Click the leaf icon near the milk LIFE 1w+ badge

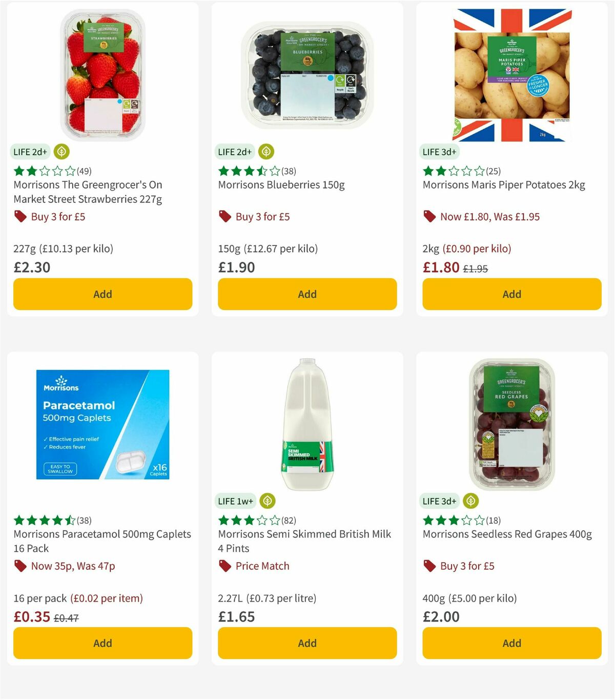tap(268, 501)
